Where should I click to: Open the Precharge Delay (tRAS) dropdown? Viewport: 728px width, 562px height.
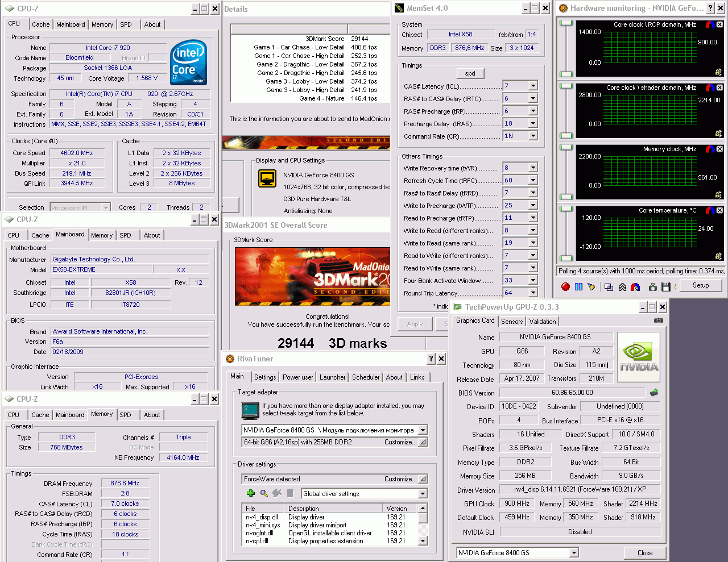(x=533, y=123)
